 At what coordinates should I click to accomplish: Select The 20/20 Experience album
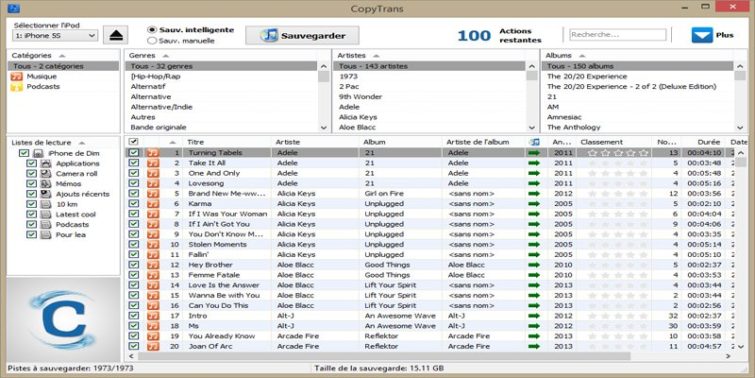(x=587, y=77)
